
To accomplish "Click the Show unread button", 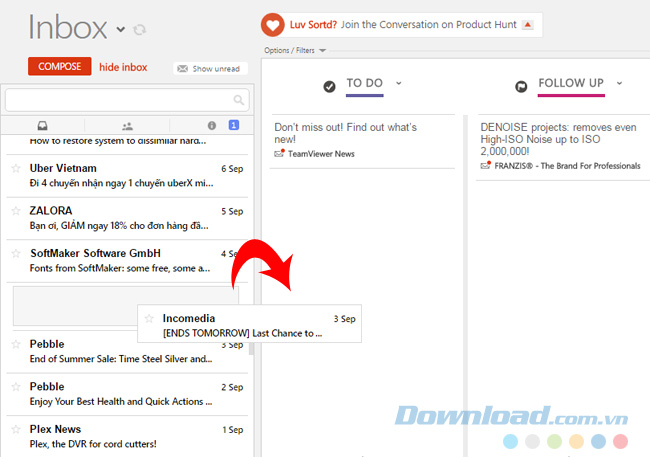I will [x=210, y=68].
